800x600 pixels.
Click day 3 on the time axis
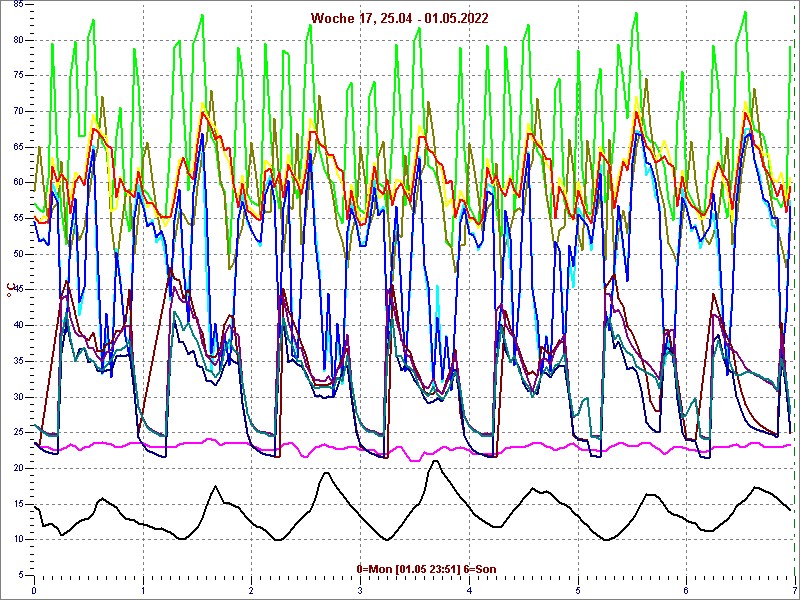point(361,592)
